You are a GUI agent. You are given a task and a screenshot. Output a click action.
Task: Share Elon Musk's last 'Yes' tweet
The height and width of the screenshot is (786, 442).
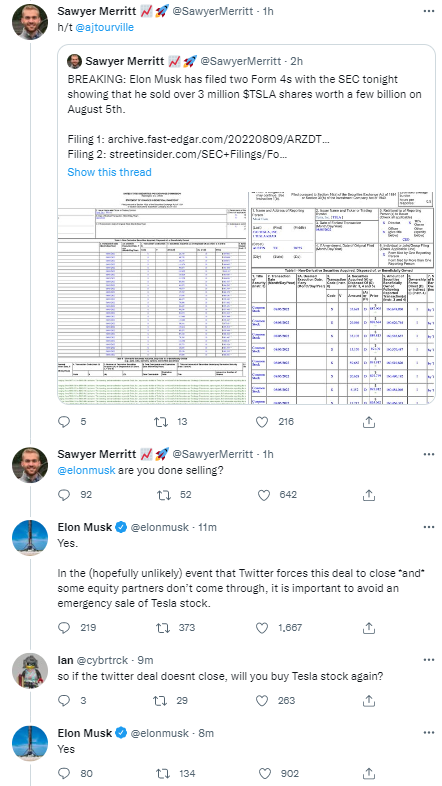368,773
